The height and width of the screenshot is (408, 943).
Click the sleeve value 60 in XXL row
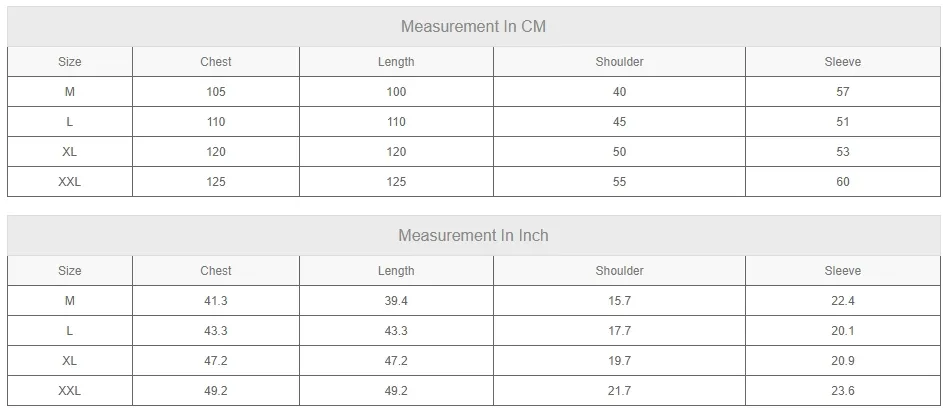point(843,182)
